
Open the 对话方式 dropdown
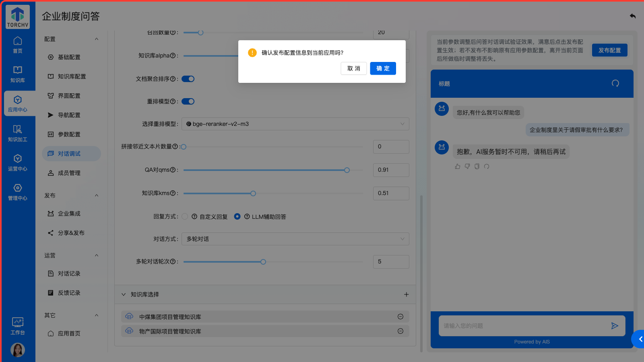295,239
